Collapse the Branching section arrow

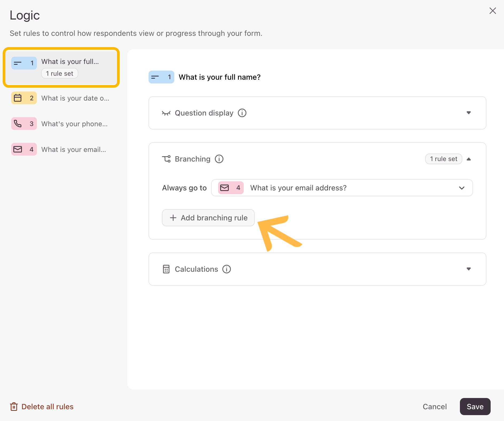(x=469, y=159)
